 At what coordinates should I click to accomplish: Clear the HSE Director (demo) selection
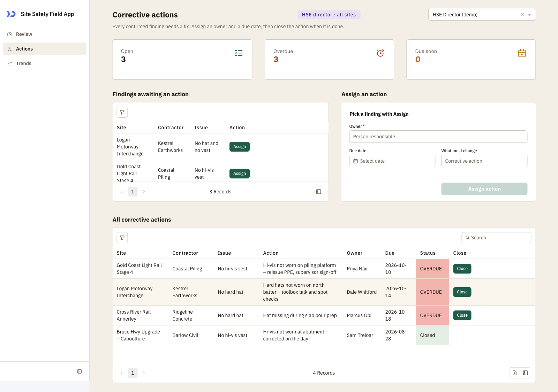pyautogui.click(x=522, y=15)
